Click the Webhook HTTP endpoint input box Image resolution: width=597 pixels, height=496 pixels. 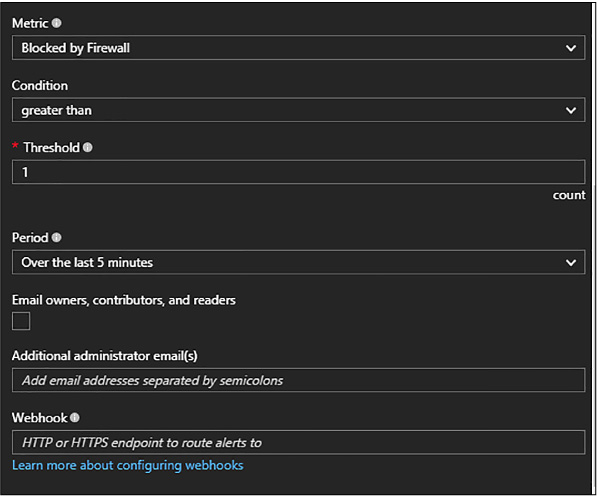pyautogui.click(x=298, y=442)
